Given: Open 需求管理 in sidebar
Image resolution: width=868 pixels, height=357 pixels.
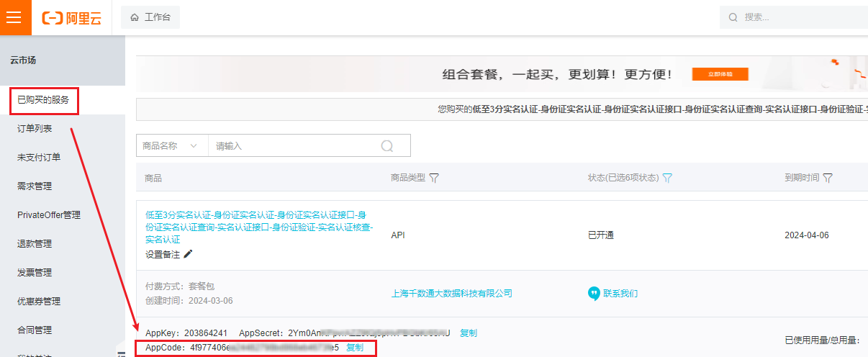Looking at the screenshot, I should [x=35, y=186].
